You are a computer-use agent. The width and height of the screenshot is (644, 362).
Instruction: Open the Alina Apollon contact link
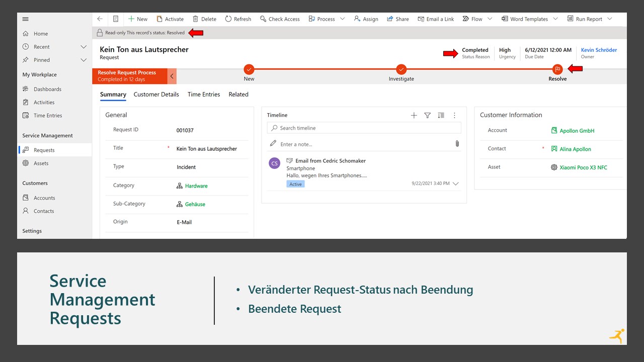point(576,149)
